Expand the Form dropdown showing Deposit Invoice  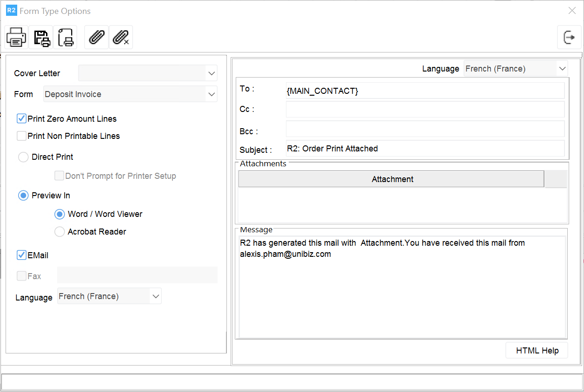[212, 94]
